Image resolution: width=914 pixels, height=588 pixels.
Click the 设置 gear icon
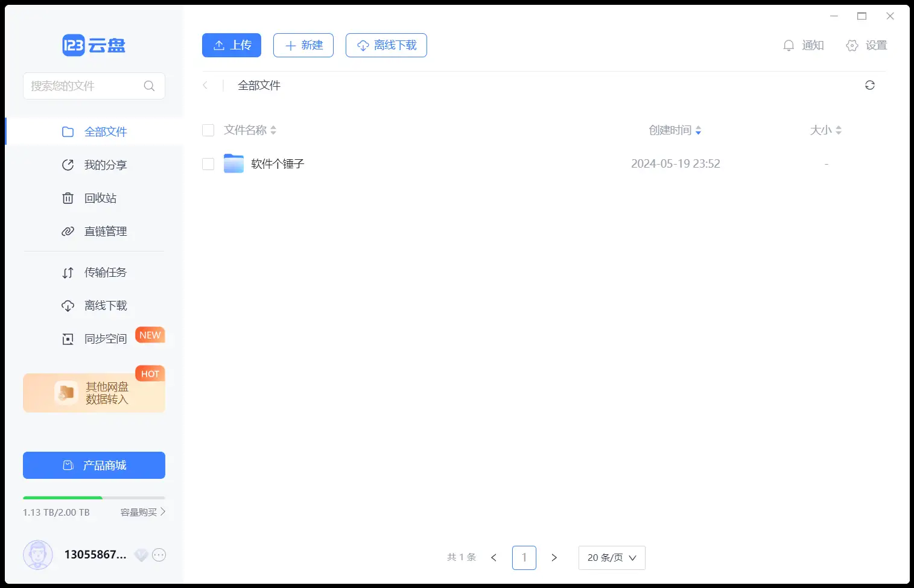coord(852,45)
